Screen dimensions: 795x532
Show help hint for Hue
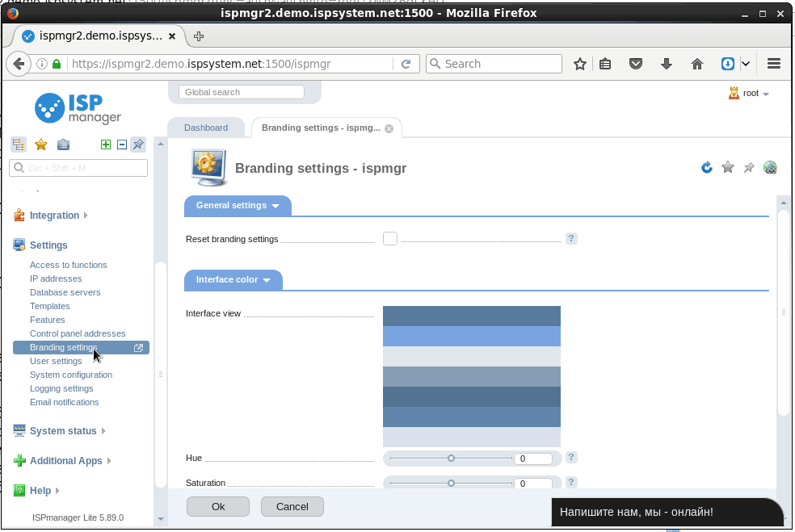pos(571,457)
